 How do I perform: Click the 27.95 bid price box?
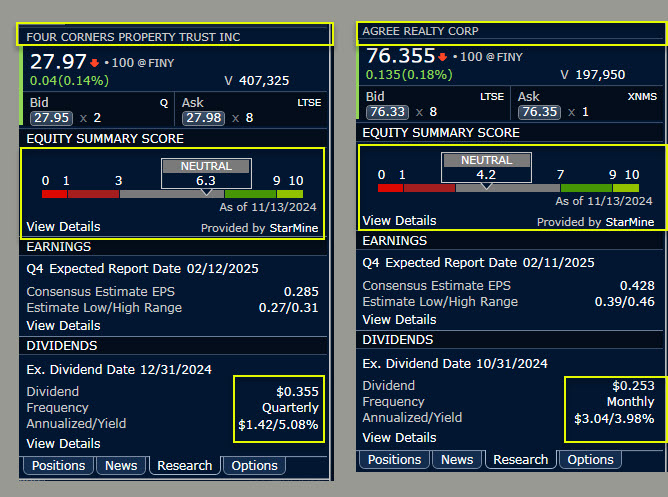[47, 119]
